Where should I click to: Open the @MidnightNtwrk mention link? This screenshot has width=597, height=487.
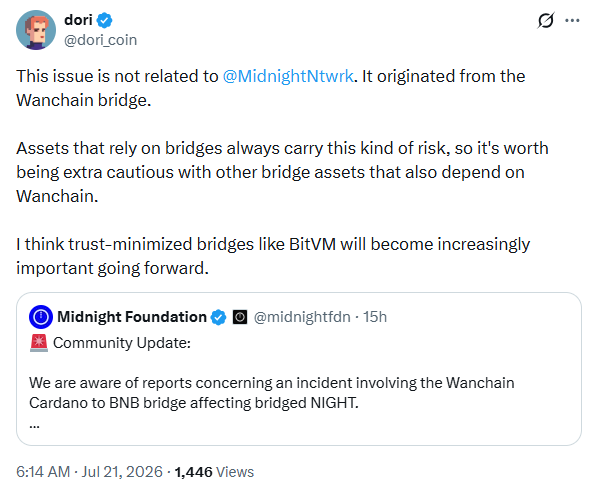coord(288,76)
